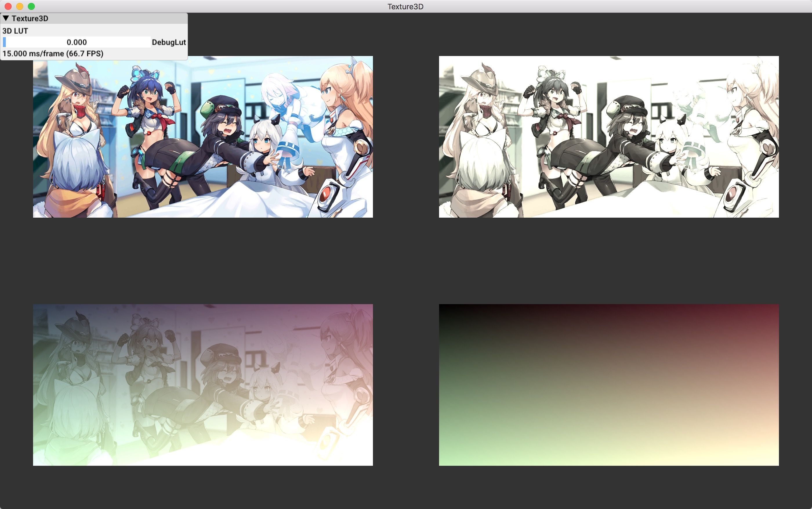This screenshot has width=812, height=509.
Task: Click the red orb device in the full-color image
Action: point(326,194)
